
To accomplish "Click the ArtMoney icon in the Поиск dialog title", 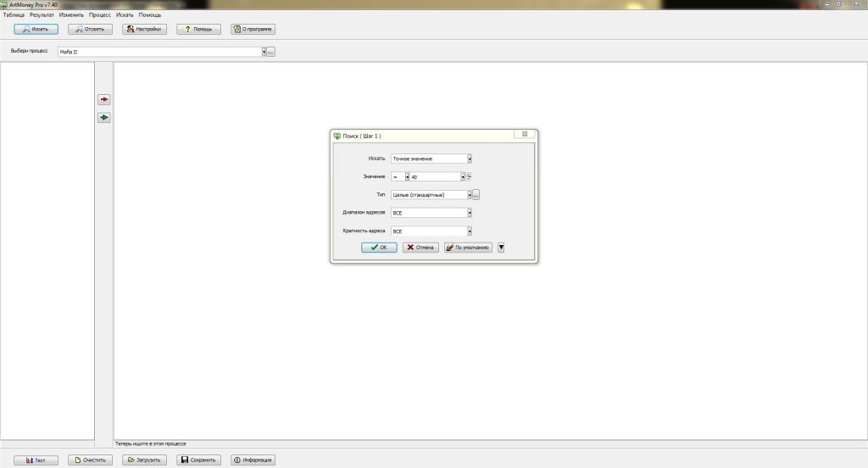I will (337, 136).
